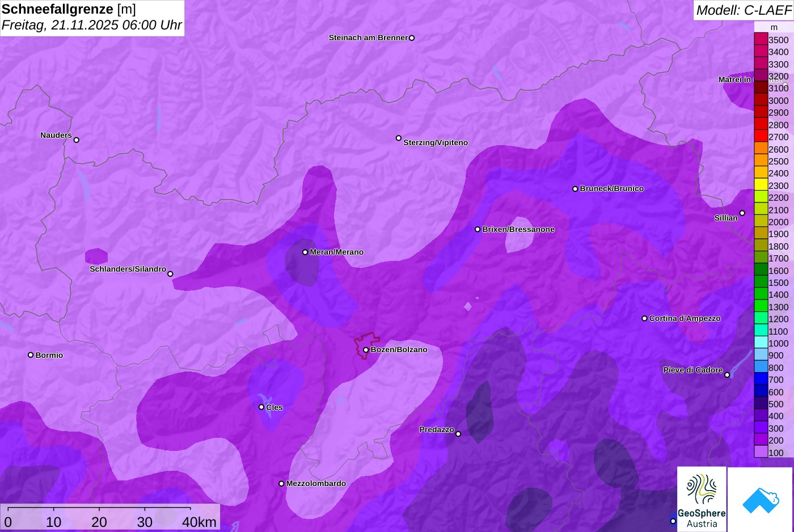
Task: Pick the 100 m light purple legend swatch
Action: 761,452
